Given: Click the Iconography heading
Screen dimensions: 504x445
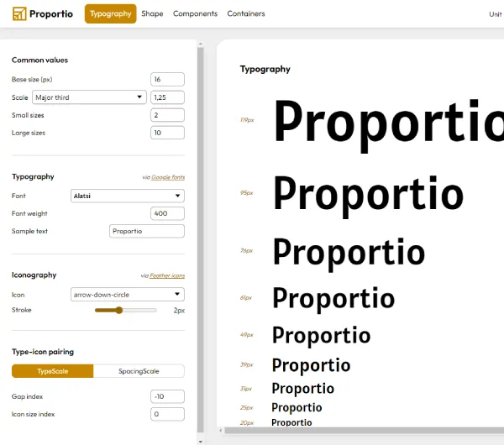Looking at the screenshot, I should [34, 275].
